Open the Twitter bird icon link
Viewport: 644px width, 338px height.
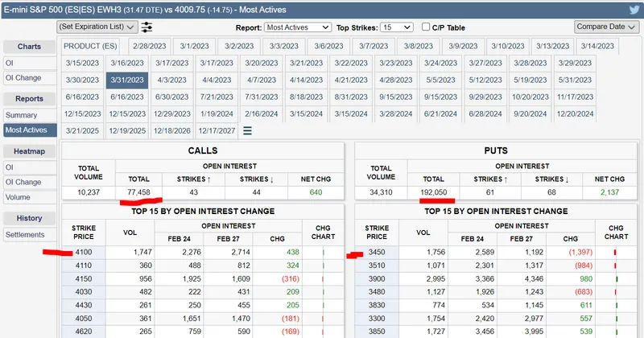tap(634, 10)
